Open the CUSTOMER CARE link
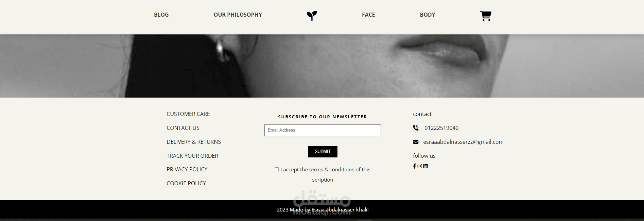The width and height of the screenshot is (644, 221). [188, 114]
